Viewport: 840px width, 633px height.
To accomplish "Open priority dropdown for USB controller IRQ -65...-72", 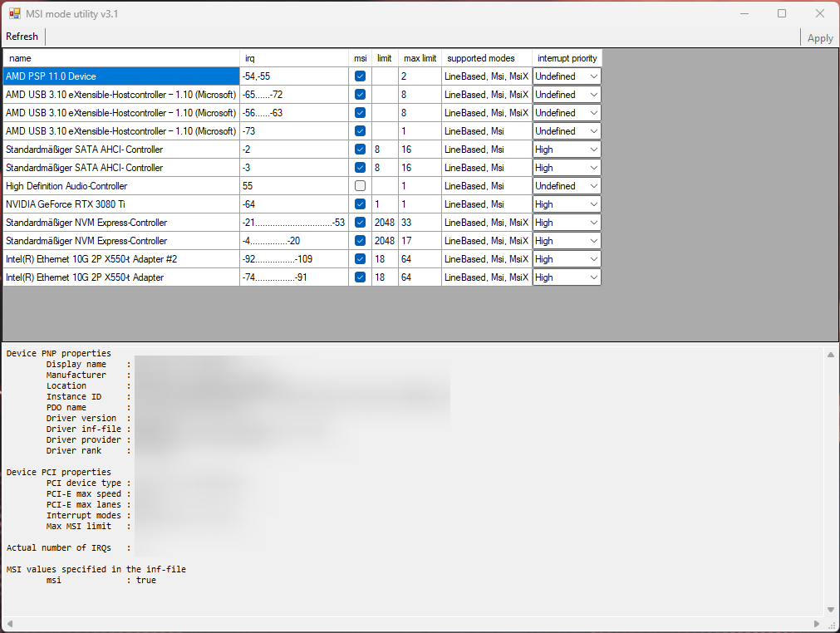I will [567, 94].
